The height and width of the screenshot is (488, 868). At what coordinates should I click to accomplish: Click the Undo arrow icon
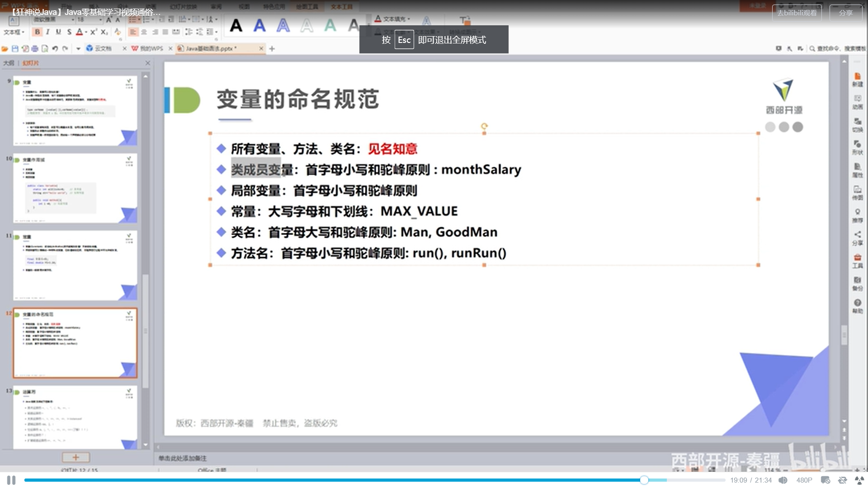tap(55, 48)
